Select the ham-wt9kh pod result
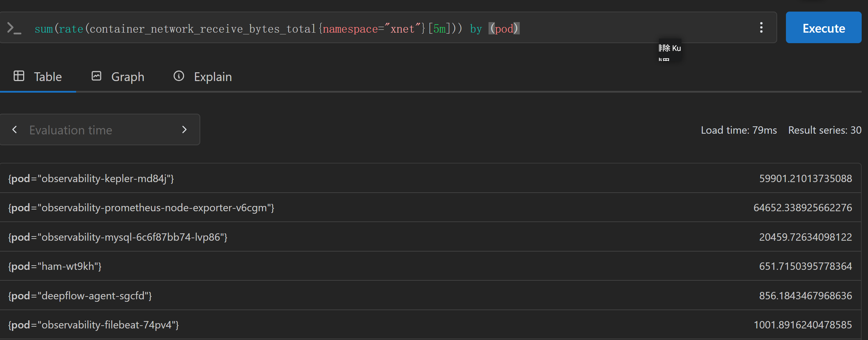This screenshot has height=340, width=868. [430, 266]
